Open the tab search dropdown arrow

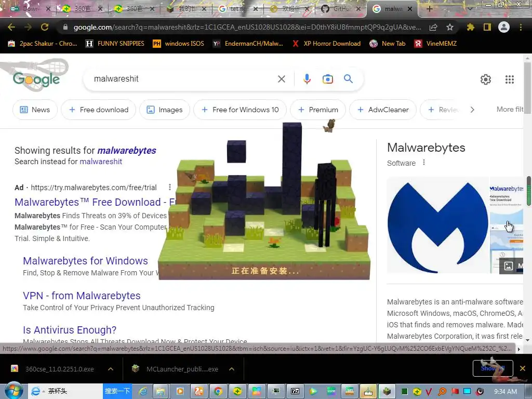(x=470, y=9)
